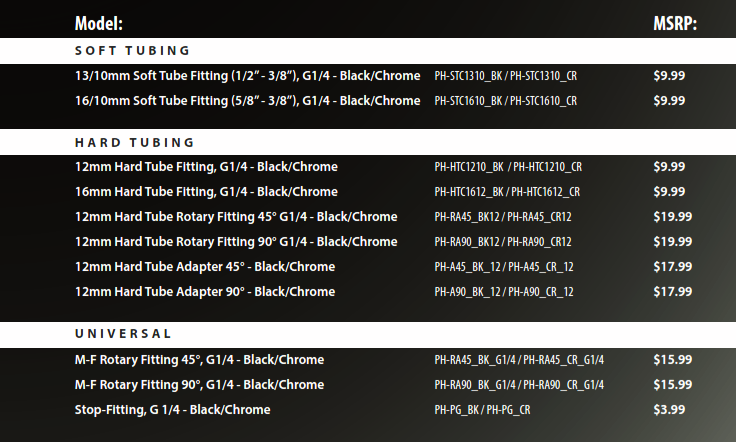Select M-F Rotary Fitting 90° entry

coord(199,385)
